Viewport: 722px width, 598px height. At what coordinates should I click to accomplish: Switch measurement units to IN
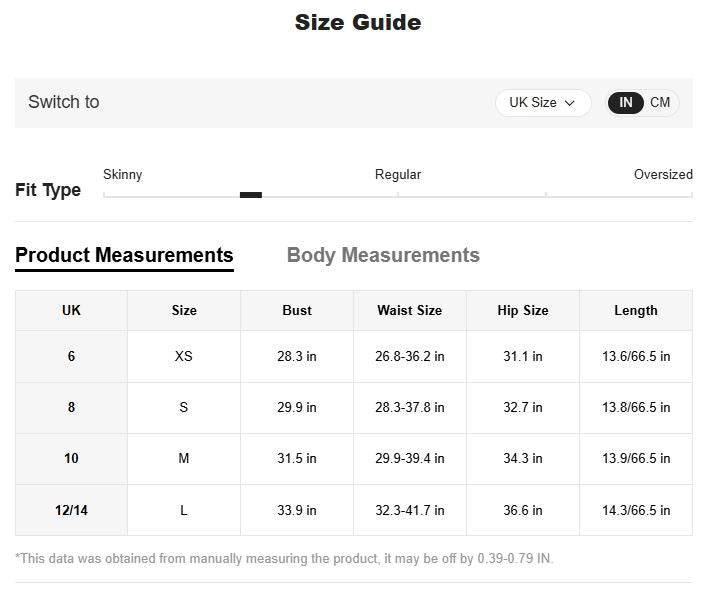(x=626, y=103)
